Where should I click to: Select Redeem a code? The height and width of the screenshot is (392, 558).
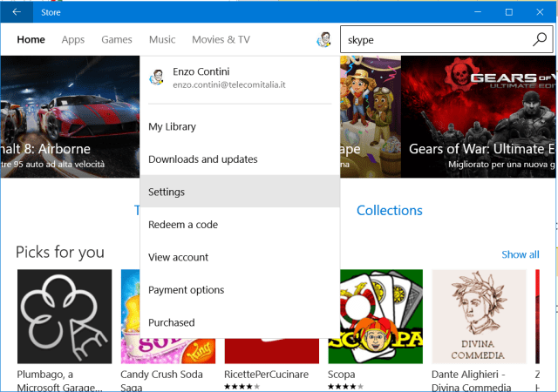(x=240, y=225)
